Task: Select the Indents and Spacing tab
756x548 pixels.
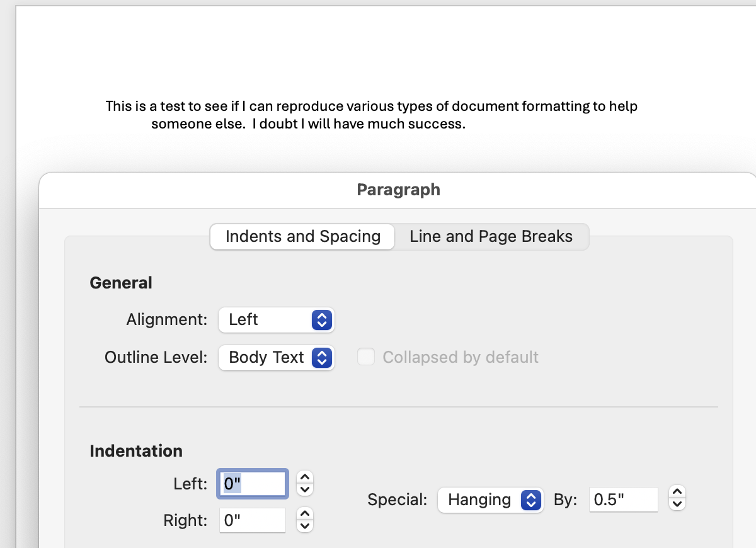Action: tap(303, 237)
